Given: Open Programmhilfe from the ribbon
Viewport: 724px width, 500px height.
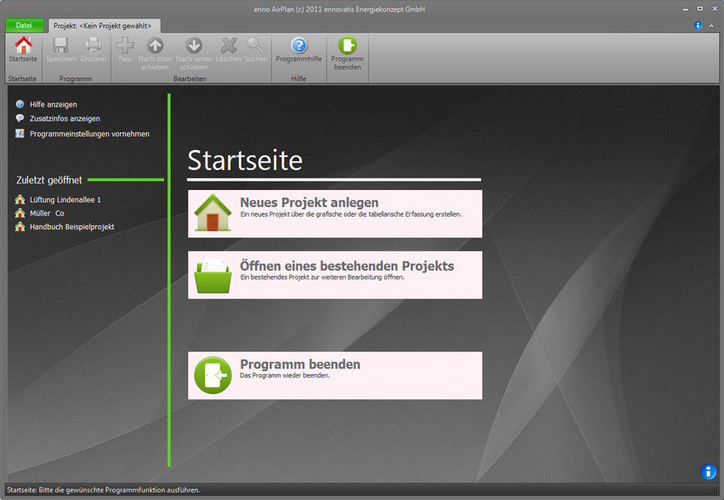Looking at the screenshot, I should pos(299,50).
